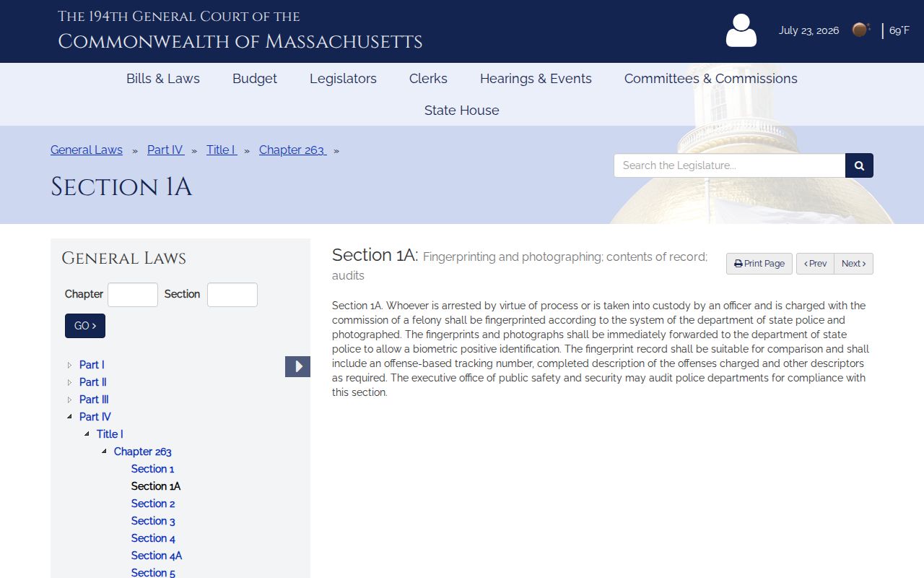Follow the General Laws breadcrumb link
The width and height of the screenshot is (924, 578).
tap(87, 150)
